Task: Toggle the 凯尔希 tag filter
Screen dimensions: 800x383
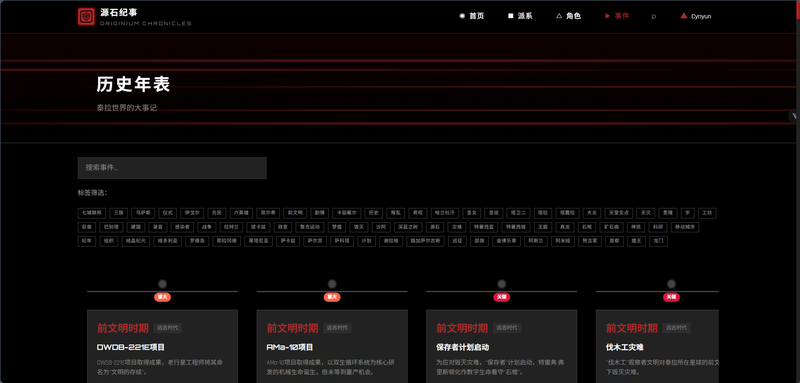Action: click(268, 213)
